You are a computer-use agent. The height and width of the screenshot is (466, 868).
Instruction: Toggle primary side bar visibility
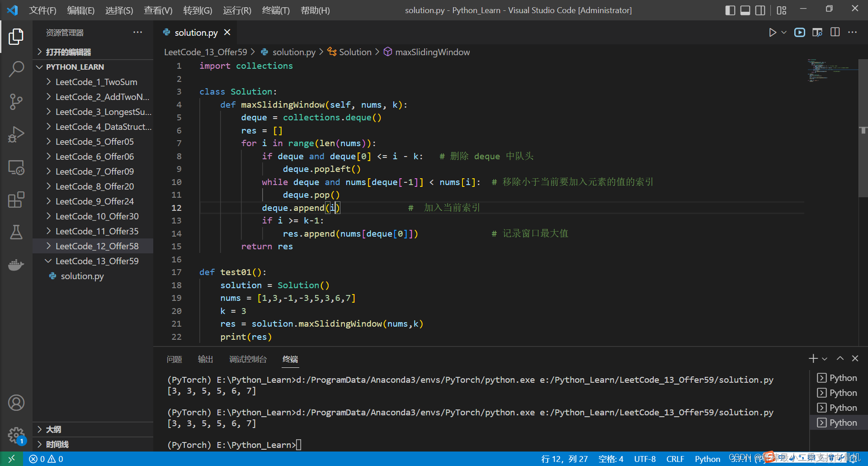pyautogui.click(x=730, y=10)
